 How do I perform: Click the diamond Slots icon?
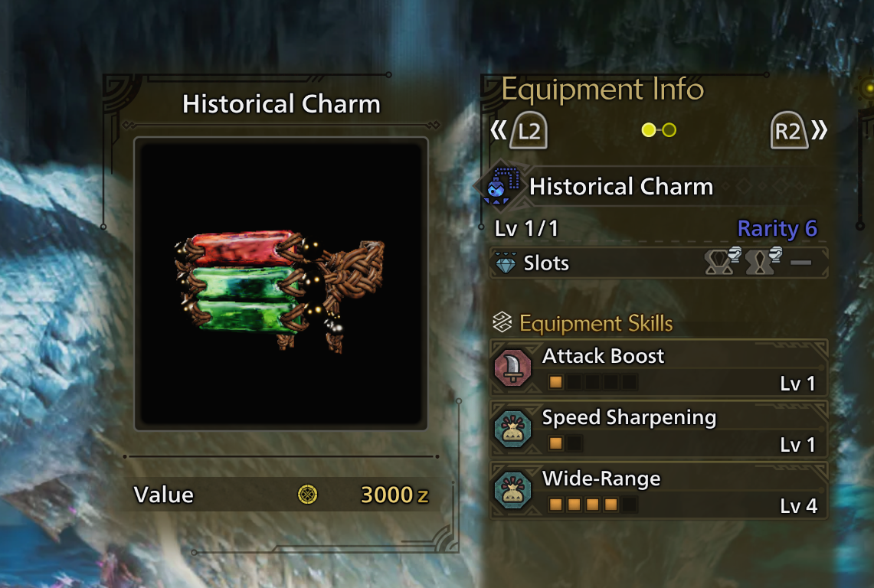506,263
